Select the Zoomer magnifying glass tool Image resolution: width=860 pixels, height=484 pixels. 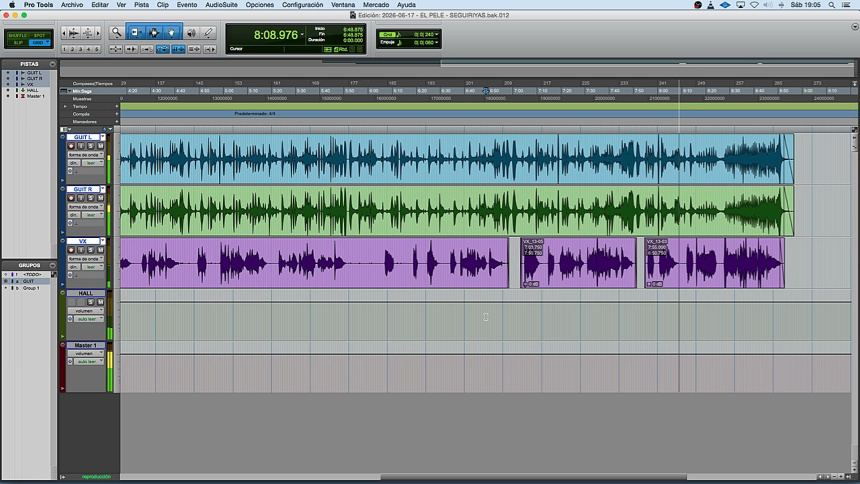point(116,33)
